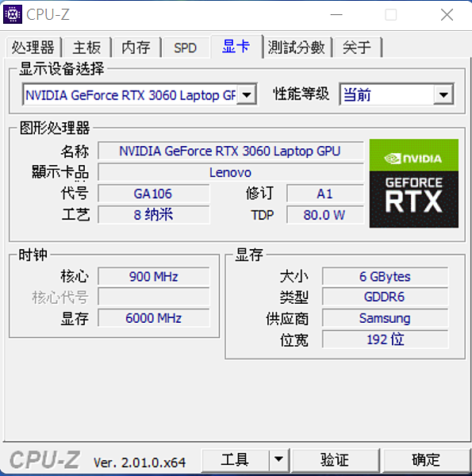472x476 pixels.
Task: Click the Lenovo board vendor value
Action: (x=231, y=172)
